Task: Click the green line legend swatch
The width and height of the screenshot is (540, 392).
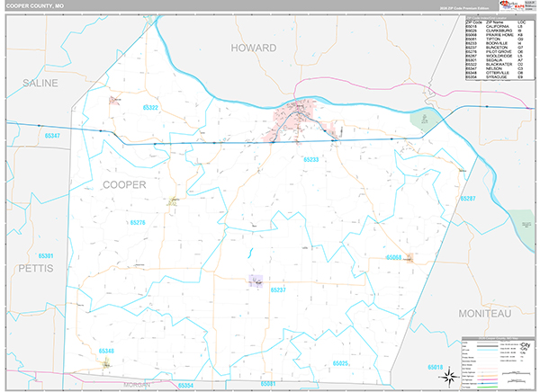Action: (487, 388)
